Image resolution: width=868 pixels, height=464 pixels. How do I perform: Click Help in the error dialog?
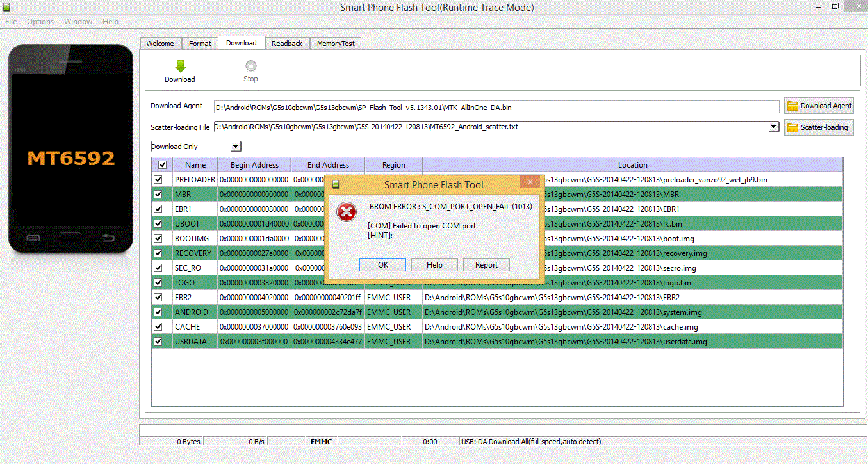[x=434, y=264]
